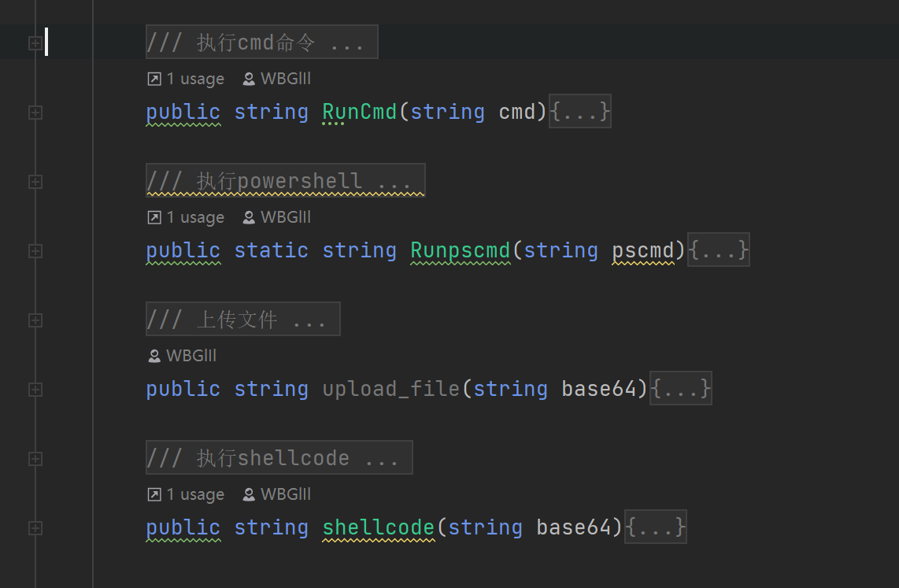The width and height of the screenshot is (899, 588).
Task: Click the WBGIII author label above upload_file
Action: point(191,356)
